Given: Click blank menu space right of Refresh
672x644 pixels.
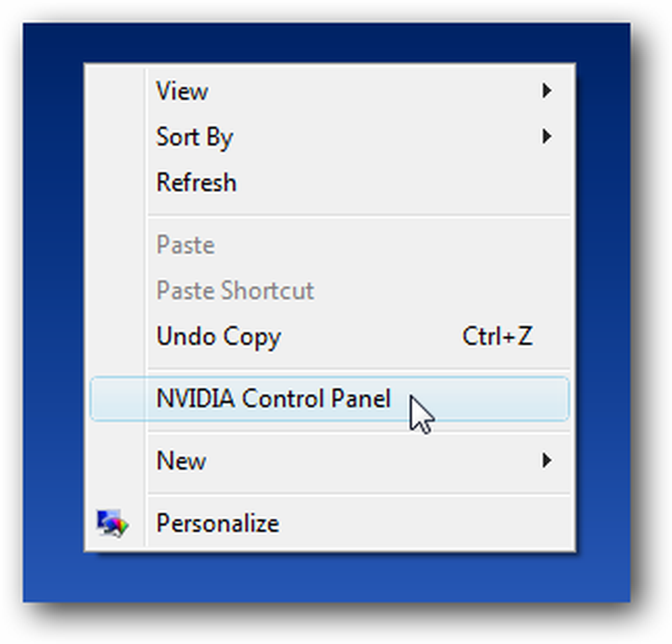Looking at the screenshot, I should click(403, 183).
